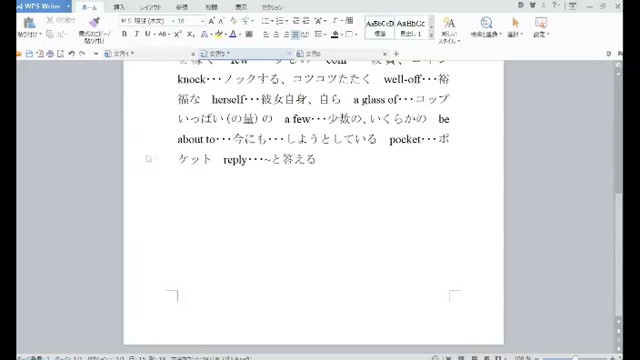This screenshot has width=640, height=360.
Task: Click the paste clipboard icon
Action: click(29, 23)
